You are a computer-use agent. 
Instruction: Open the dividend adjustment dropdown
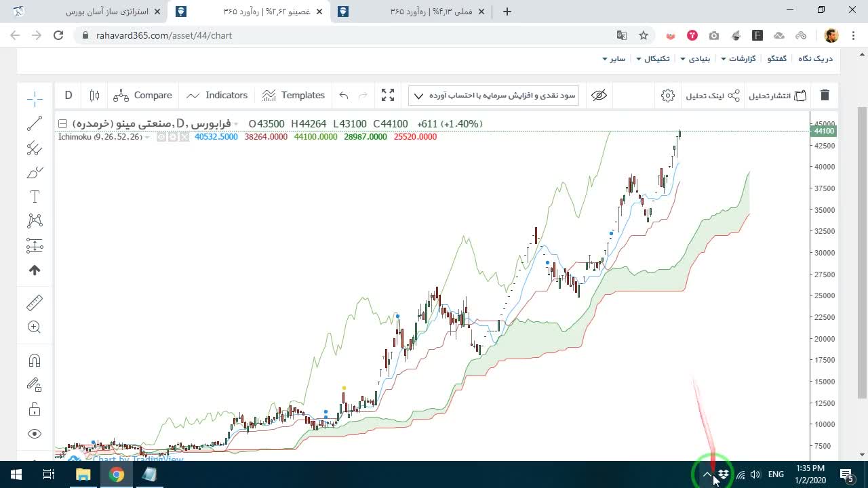(x=494, y=96)
